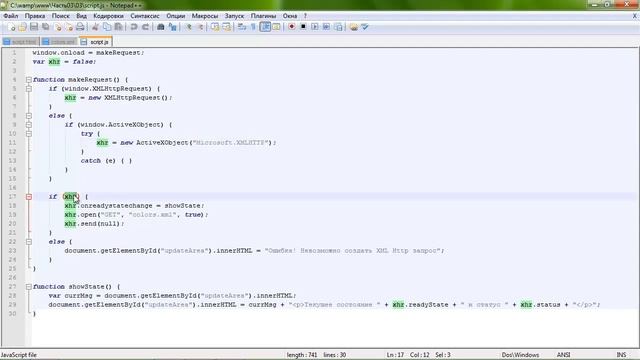This screenshot has height=360, width=640.
Task: Switch to the script.html tab
Action: pyautogui.click(x=20, y=42)
